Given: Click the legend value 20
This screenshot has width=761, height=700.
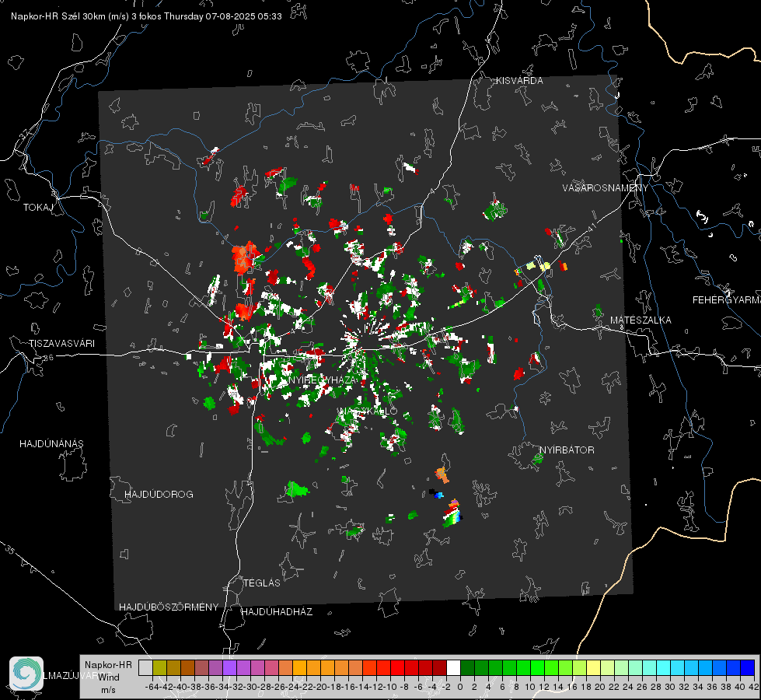Looking at the screenshot, I should pyautogui.click(x=600, y=687).
